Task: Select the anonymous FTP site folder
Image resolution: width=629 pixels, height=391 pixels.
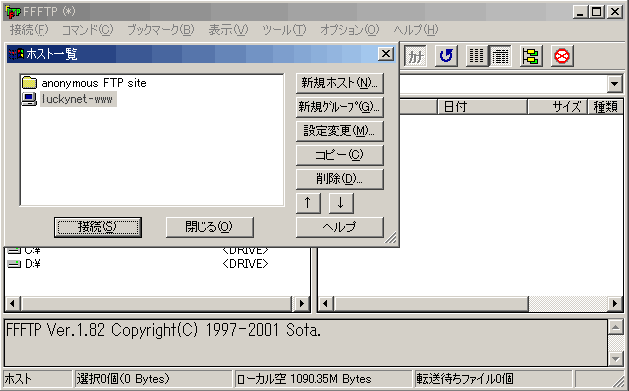Action: 84,83
